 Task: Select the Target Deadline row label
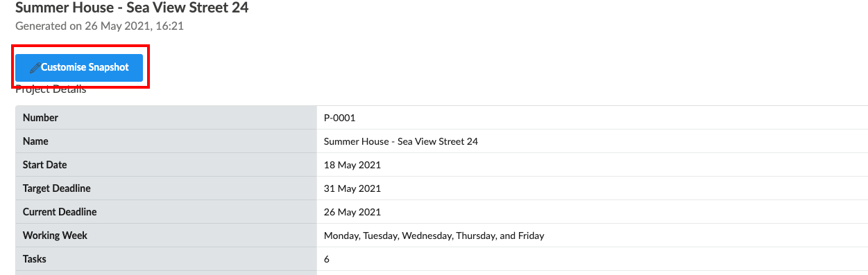click(57, 188)
